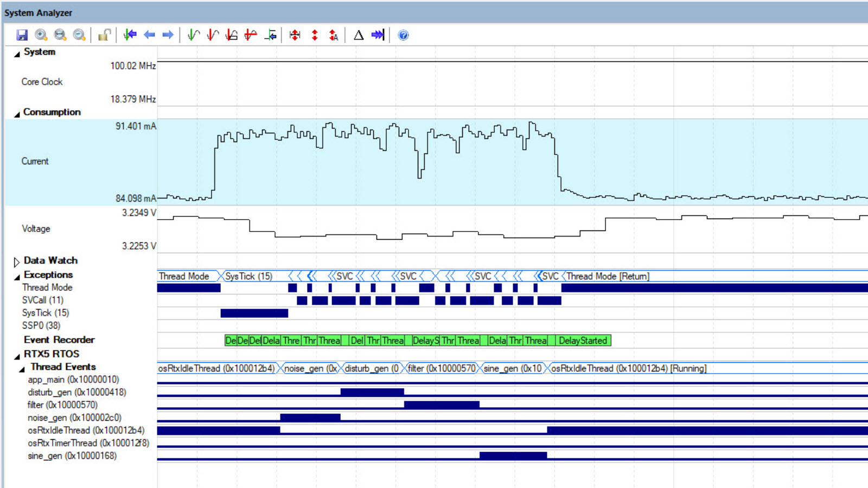The height and width of the screenshot is (488, 868).
Task: Click the blue right arrow icon
Action: click(x=168, y=35)
